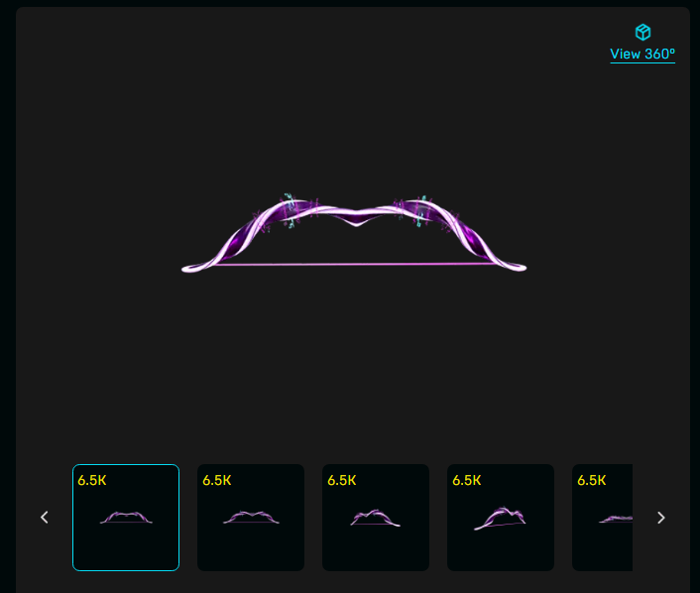Select the third bow thumbnail
This screenshot has height=593, width=700.
pos(376,518)
